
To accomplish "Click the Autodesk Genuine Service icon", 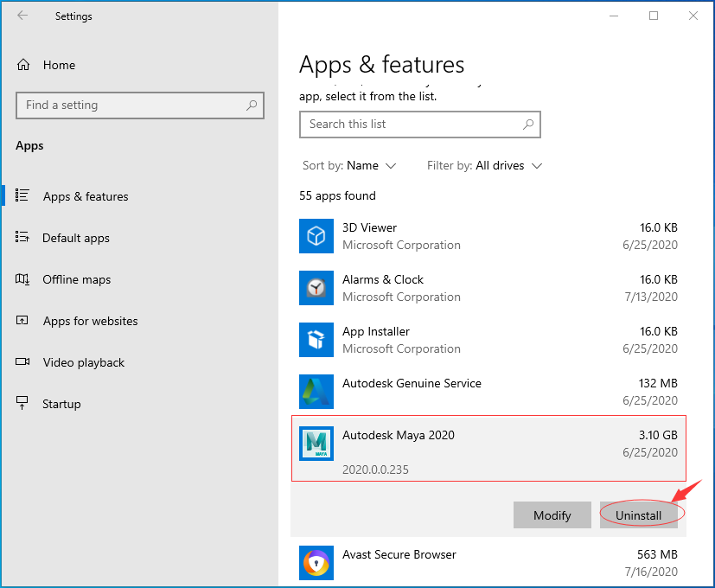I will 316,392.
